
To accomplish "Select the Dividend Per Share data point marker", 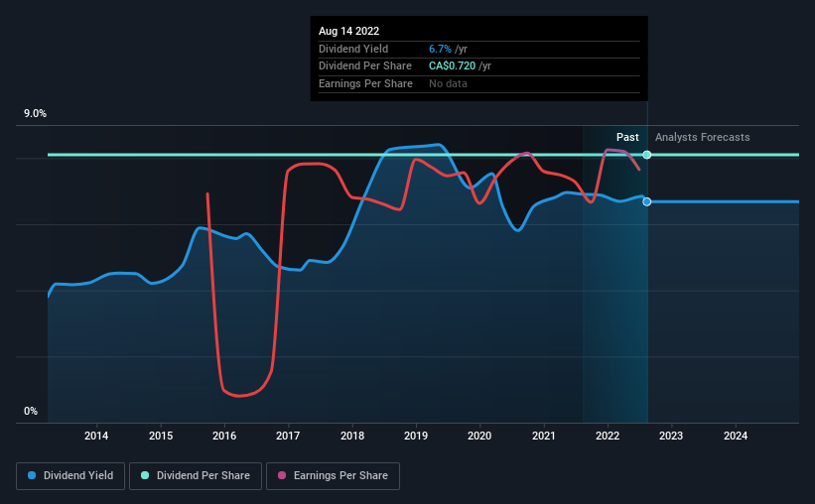I will (x=647, y=155).
